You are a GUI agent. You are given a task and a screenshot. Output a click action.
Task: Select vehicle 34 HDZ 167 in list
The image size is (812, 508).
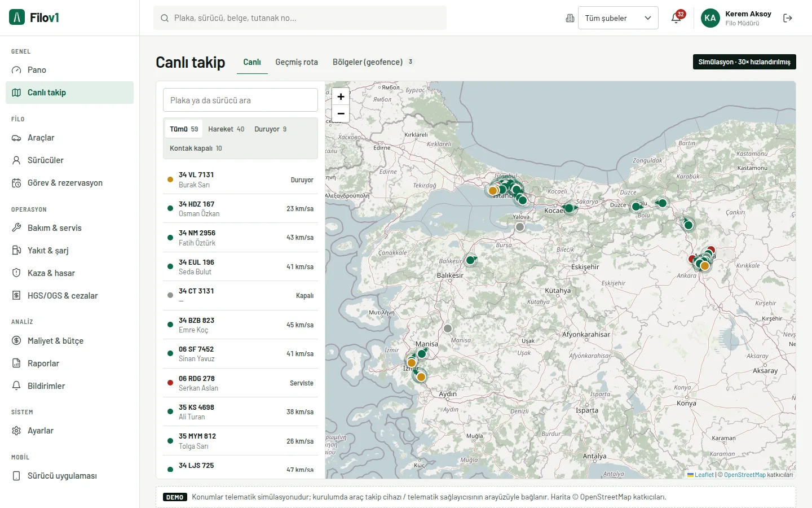(x=240, y=209)
